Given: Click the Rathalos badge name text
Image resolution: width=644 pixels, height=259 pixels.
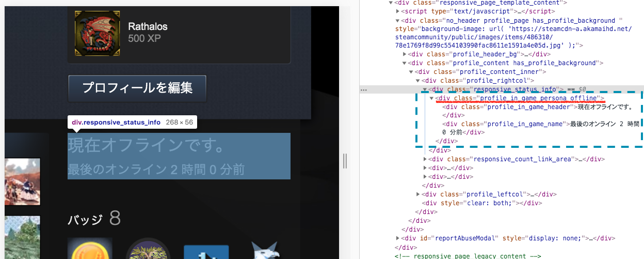Looking at the screenshot, I should pos(148,26).
